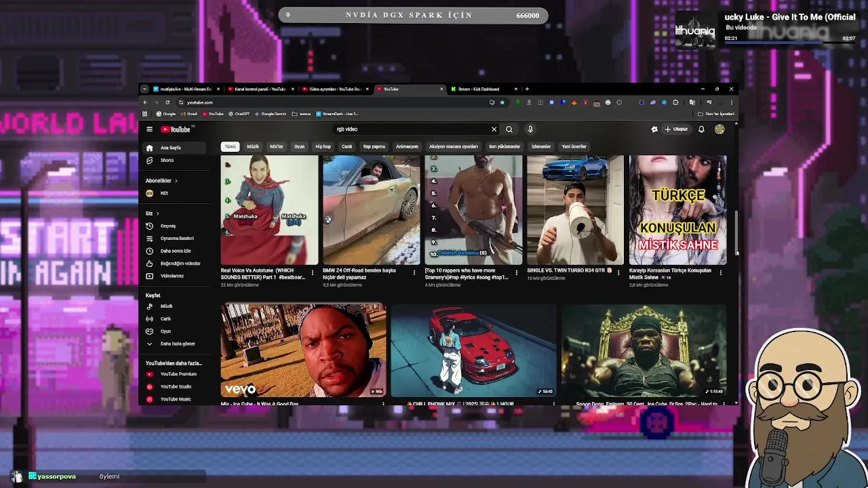Open the 1:18:40 throne-chair video thumbnail
Screen dimensions: 868x488
pos(644,350)
